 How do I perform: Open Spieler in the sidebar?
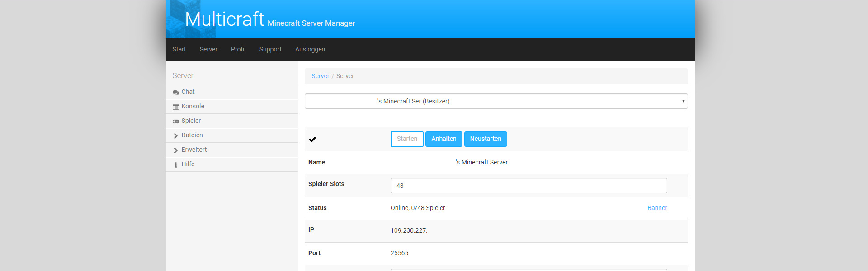click(232, 121)
